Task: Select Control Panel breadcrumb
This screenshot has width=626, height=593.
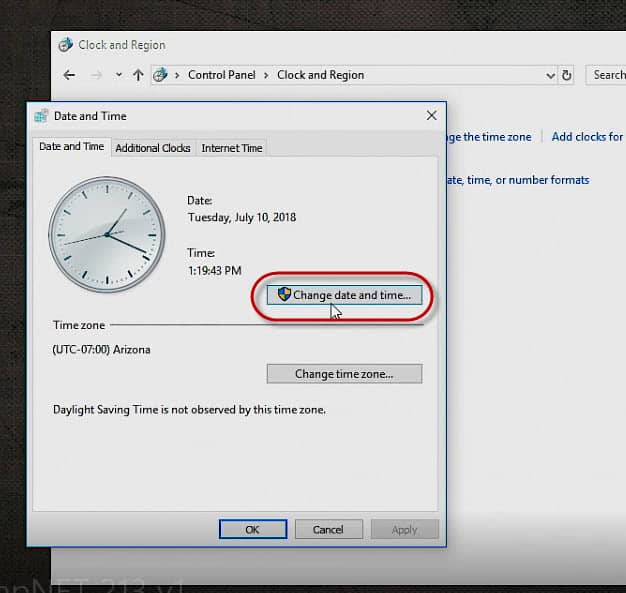Action: click(x=222, y=75)
